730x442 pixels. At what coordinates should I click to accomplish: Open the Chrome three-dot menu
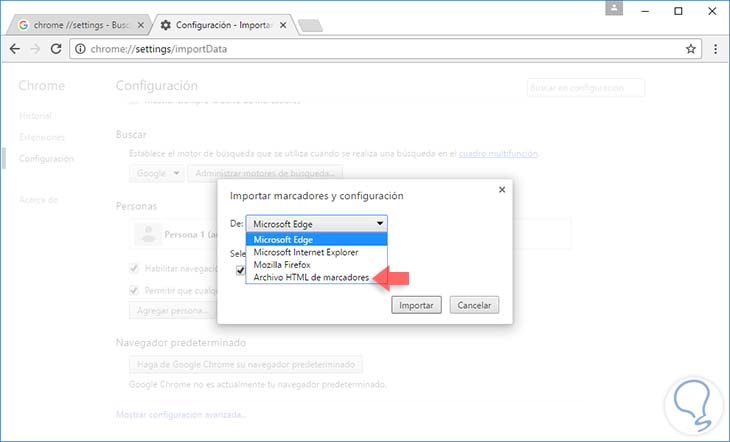tap(716, 49)
